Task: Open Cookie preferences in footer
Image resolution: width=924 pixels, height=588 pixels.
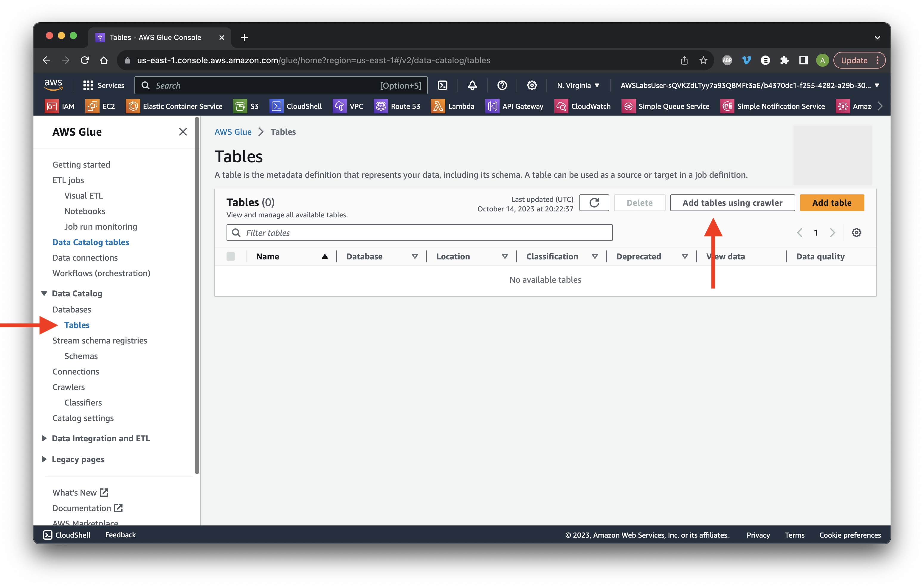Action: point(850,535)
